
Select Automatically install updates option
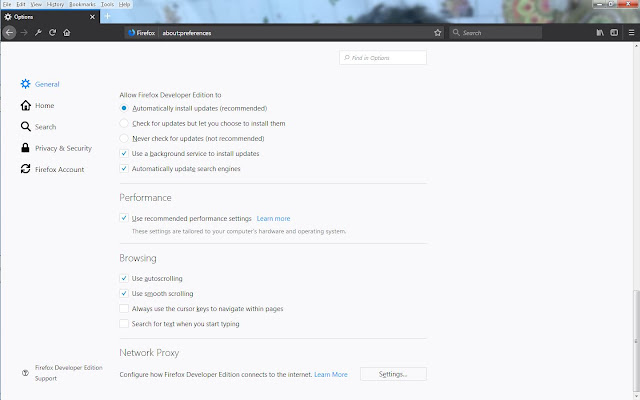124,108
